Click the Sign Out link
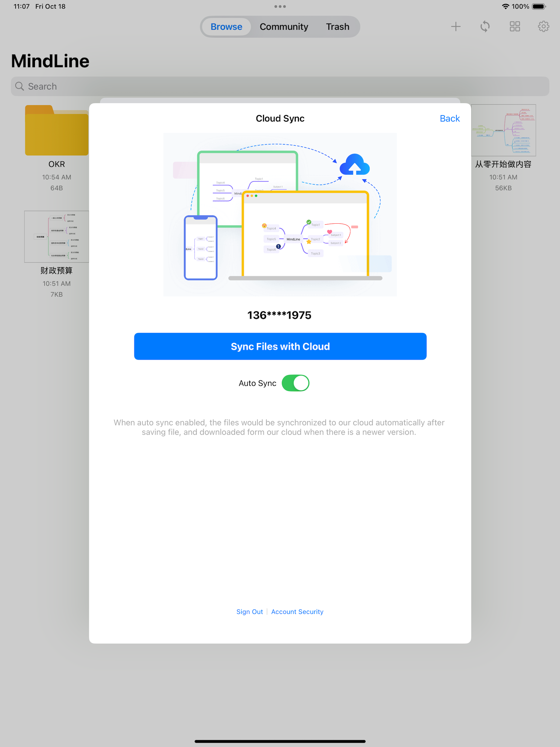Viewport: 560px width, 747px height. click(249, 612)
